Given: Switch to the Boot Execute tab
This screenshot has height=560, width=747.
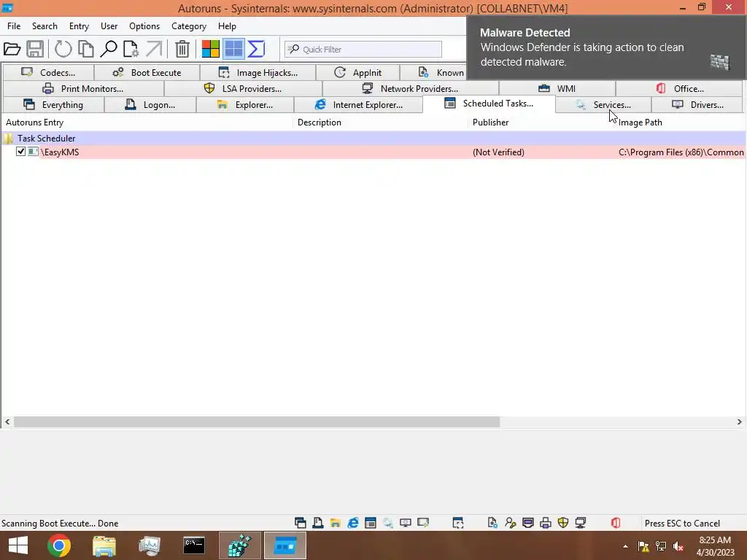Looking at the screenshot, I should tap(147, 72).
